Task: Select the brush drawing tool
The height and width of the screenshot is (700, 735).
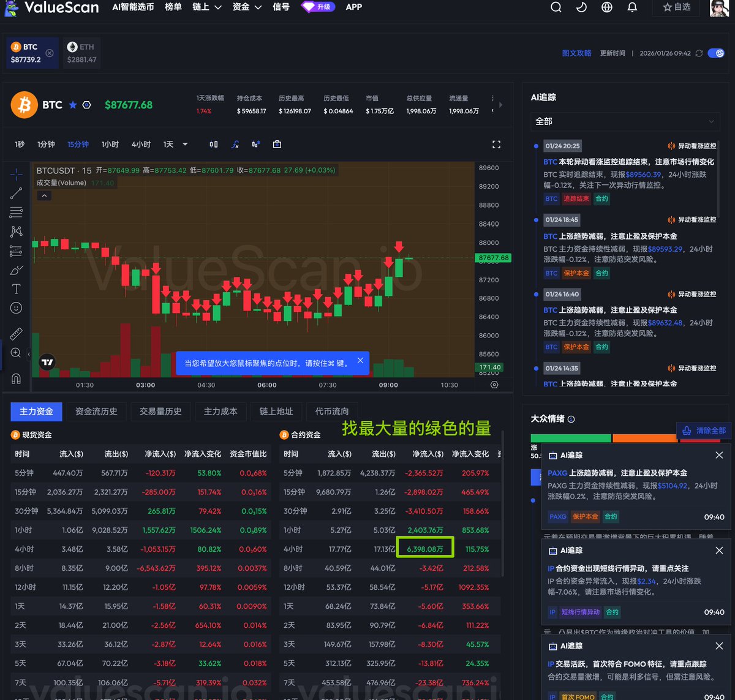Action: (17, 270)
